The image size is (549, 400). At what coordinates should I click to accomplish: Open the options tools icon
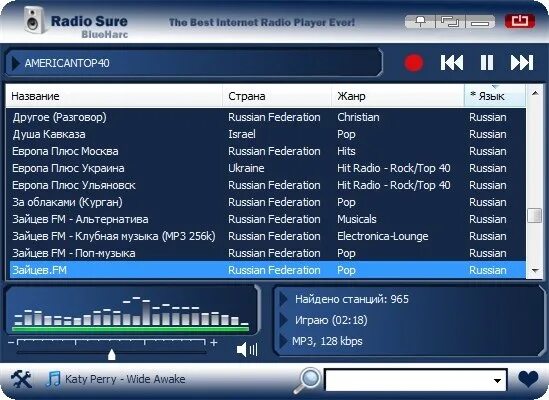tap(21, 379)
